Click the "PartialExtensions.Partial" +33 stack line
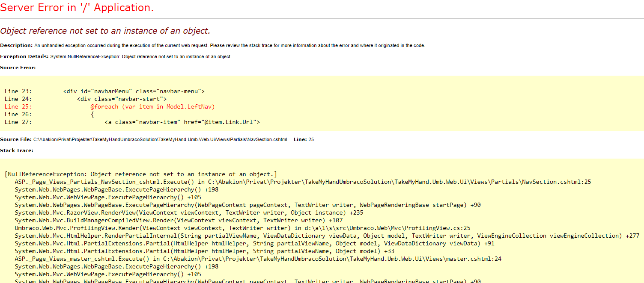Screen dimensions: 644x283 [205, 251]
